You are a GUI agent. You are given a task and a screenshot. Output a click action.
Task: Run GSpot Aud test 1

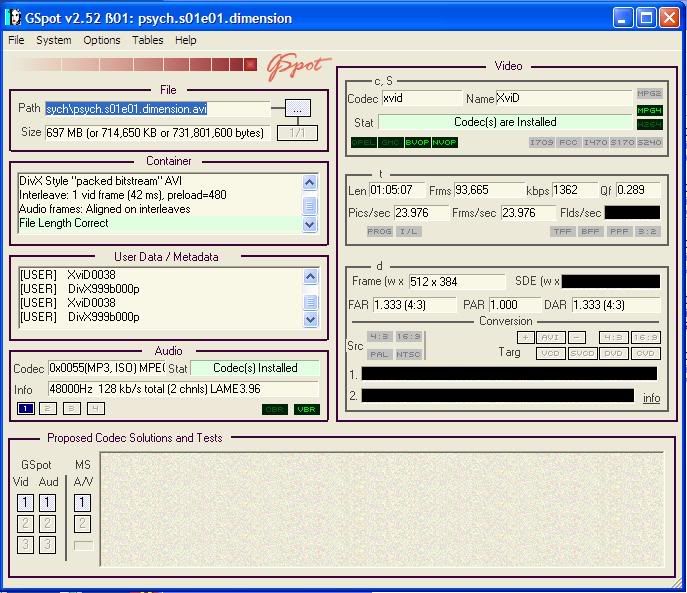click(47, 503)
